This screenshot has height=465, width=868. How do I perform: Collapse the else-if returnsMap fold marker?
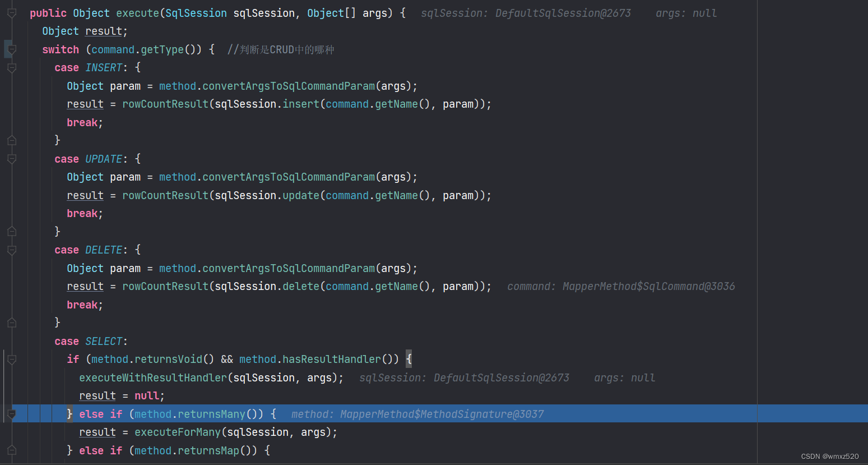point(12,450)
